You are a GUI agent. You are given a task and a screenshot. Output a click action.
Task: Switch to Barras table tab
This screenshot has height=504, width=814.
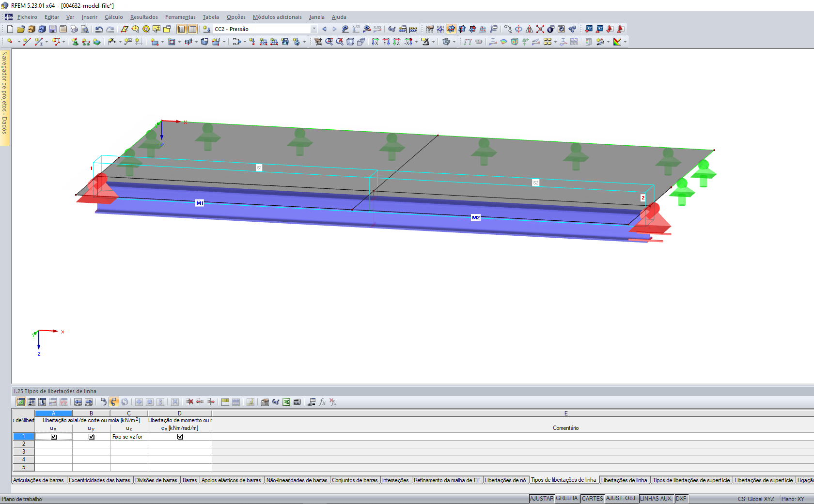point(190,480)
